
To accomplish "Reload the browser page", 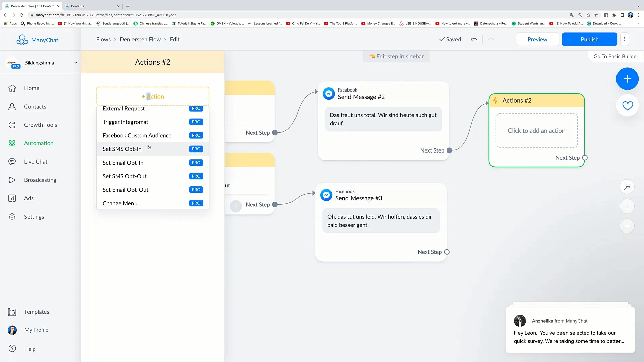I will coord(22,15).
